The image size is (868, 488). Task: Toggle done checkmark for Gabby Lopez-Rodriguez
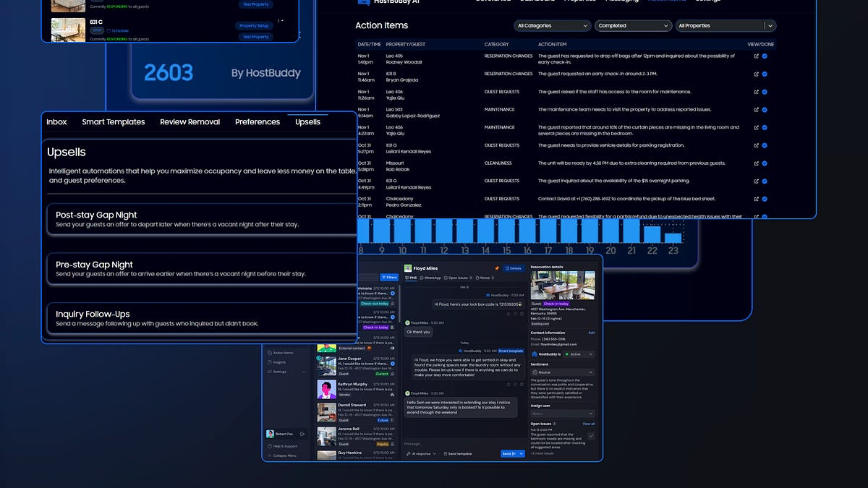[x=765, y=110]
